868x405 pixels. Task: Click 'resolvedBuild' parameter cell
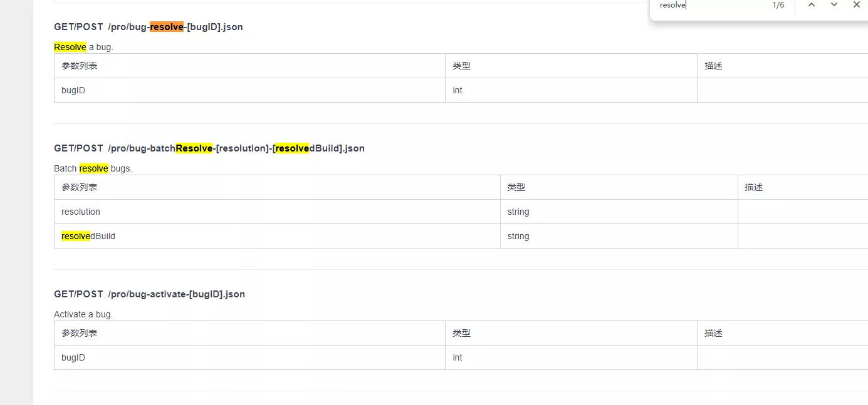277,236
